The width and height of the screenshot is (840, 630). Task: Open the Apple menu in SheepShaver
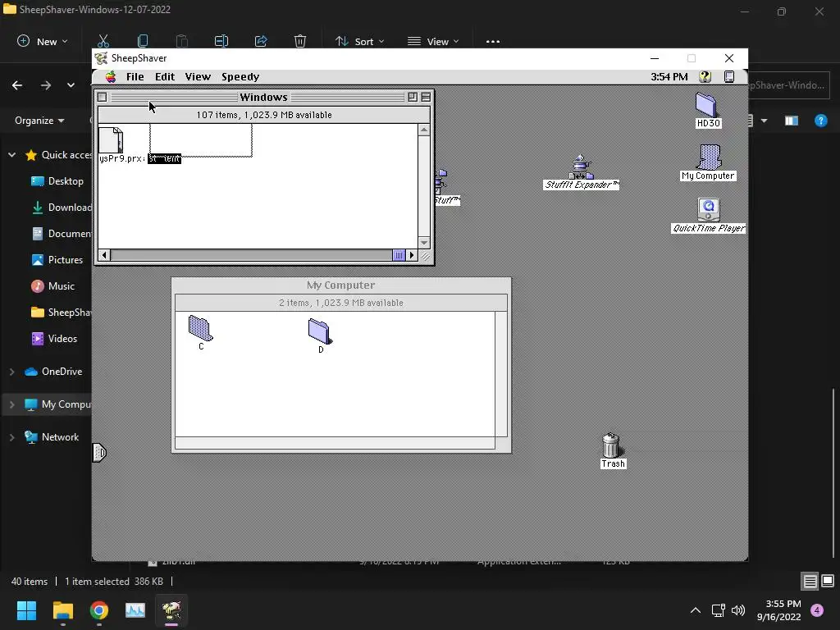pos(111,76)
